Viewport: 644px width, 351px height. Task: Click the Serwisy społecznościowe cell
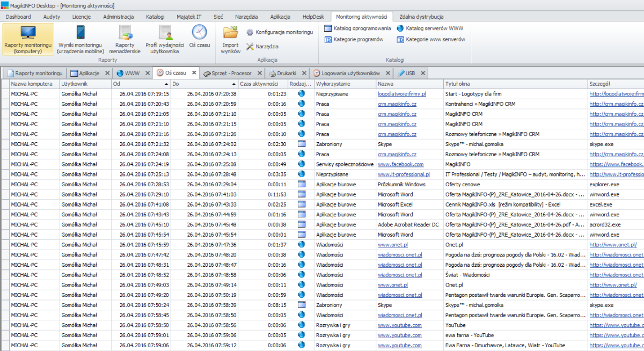click(345, 164)
